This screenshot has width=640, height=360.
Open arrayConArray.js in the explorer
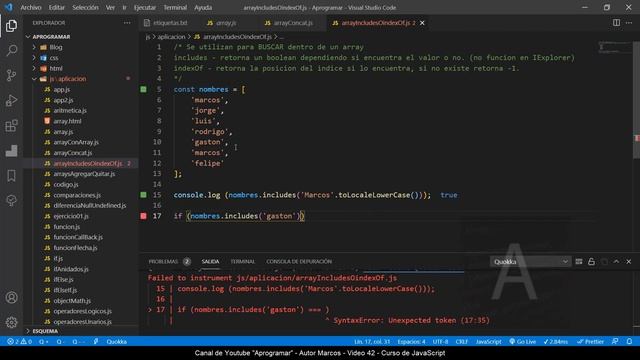[x=76, y=142]
